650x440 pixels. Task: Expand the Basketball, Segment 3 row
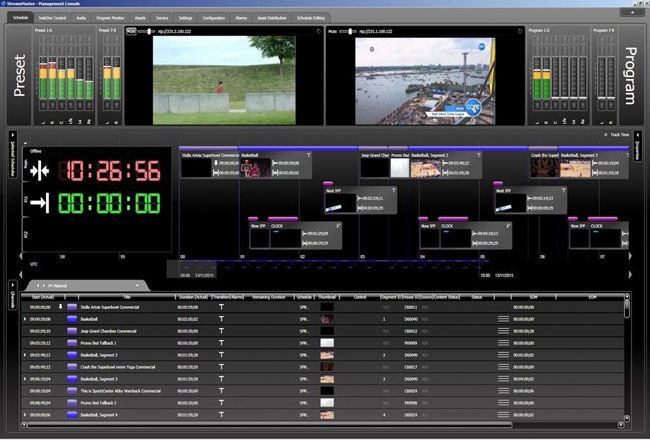click(24, 379)
